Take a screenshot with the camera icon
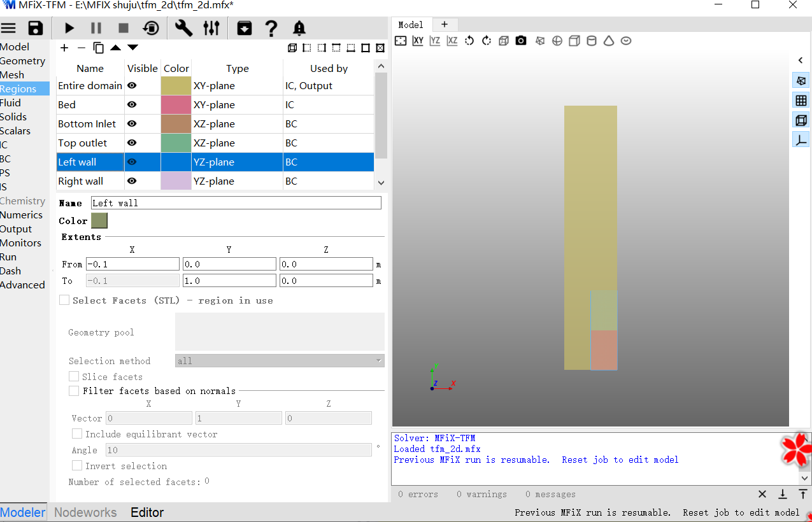This screenshot has height=522, width=812. [521, 41]
